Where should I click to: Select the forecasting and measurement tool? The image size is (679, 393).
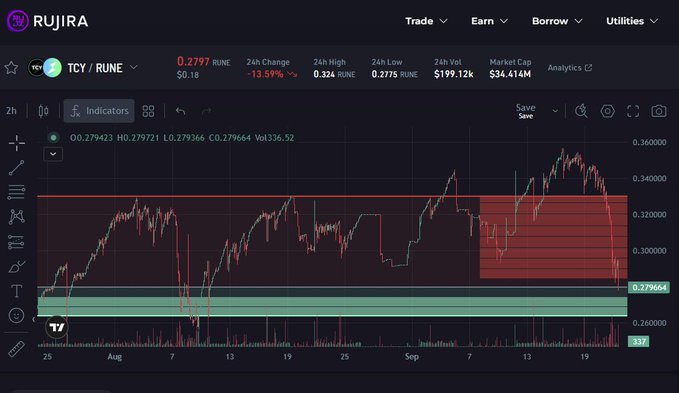(16, 242)
